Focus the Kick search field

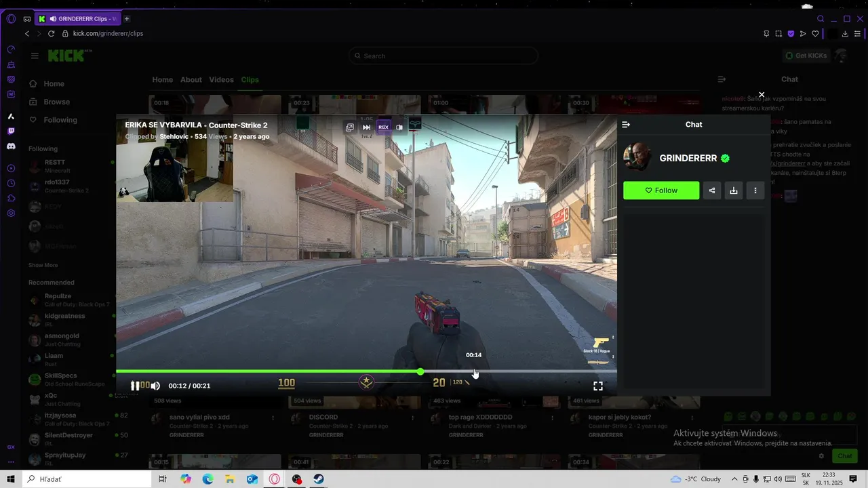coord(443,56)
